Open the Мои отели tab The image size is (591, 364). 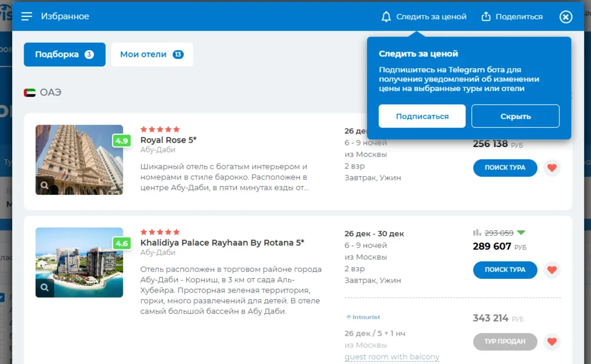coord(152,55)
